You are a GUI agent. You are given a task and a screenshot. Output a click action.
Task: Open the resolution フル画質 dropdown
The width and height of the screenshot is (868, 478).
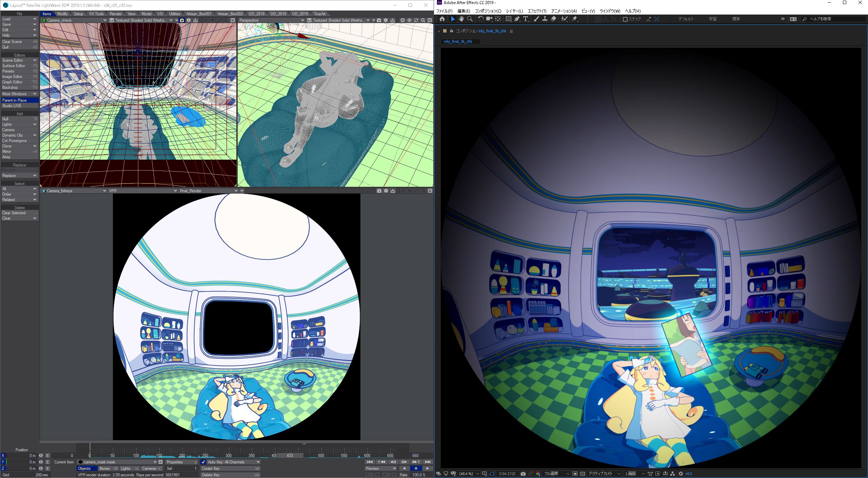click(x=556, y=474)
